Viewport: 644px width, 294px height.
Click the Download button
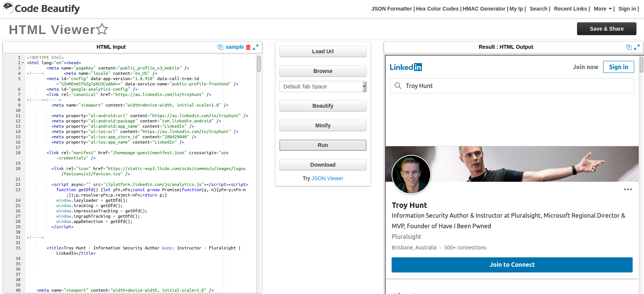click(x=323, y=165)
